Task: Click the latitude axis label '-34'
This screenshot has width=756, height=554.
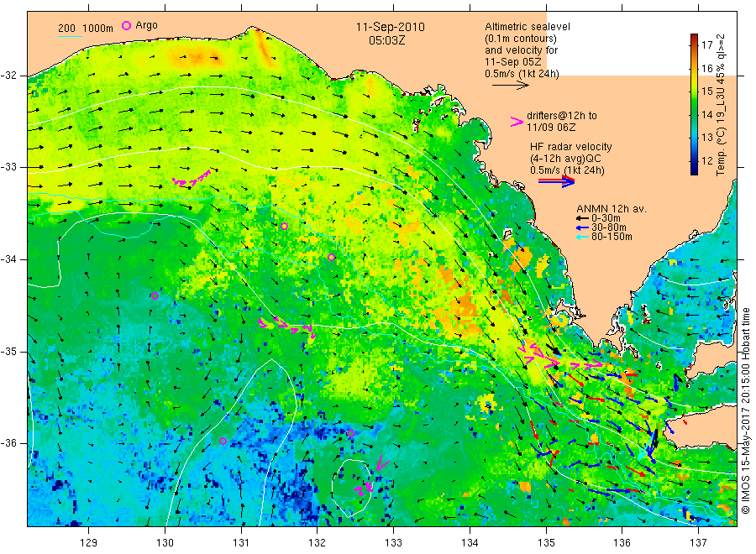Action: pyautogui.click(x=9, y=259)
